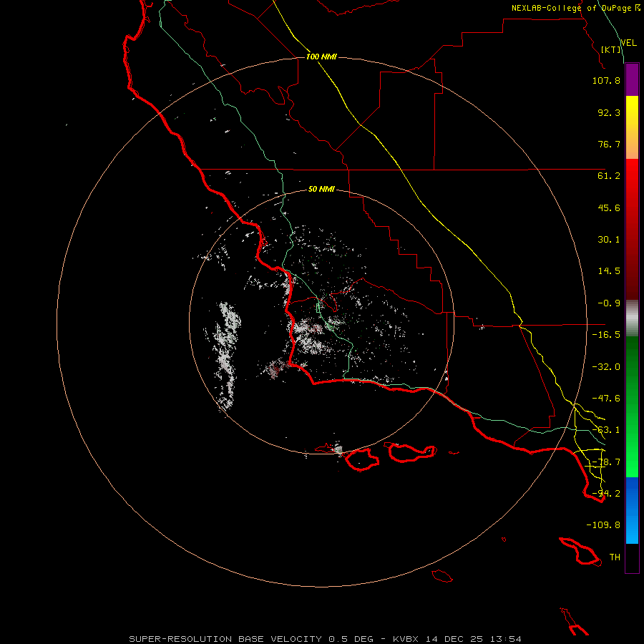Image resolution: width=644 pixels, height=644 pixels.
Task: Select the 107.8 velocity scale value
Action: pyautogui.click(x=606, y=80)
